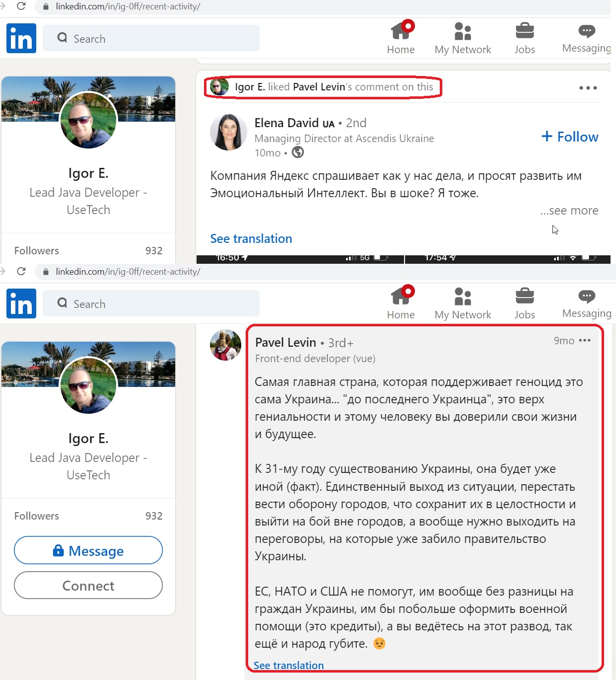This screenshot has width=616, height=680.
Task: Click the 9mo timestamp on Pavel Levin's comment
Action: [564, 340]
